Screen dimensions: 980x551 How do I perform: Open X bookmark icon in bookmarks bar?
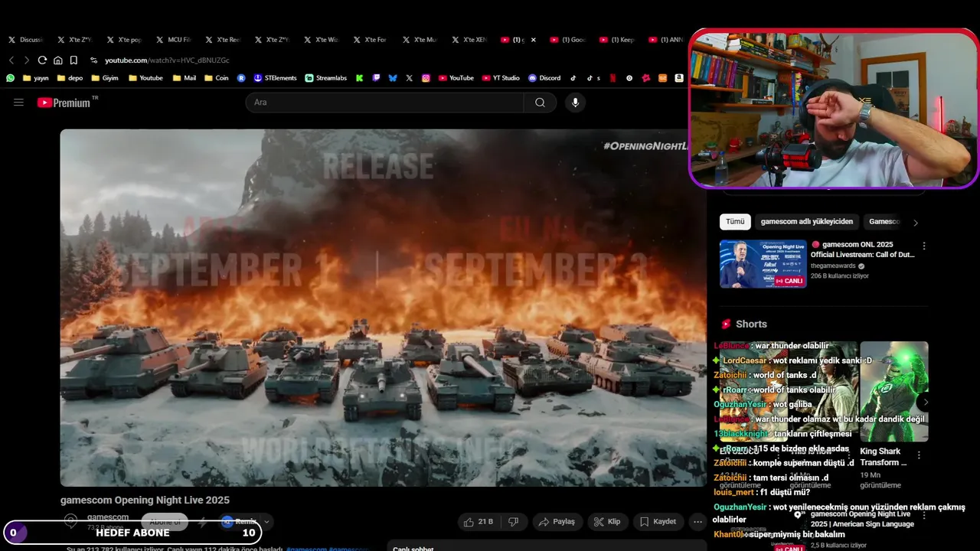tap(410, 78)
